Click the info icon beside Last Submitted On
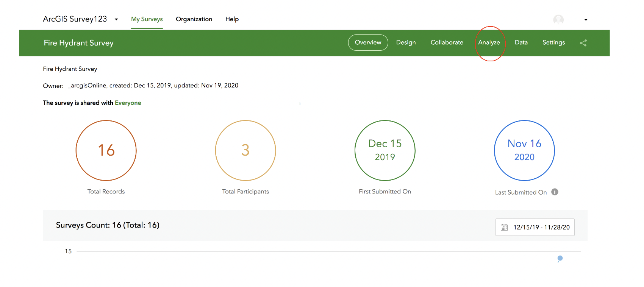 (555, 192)
